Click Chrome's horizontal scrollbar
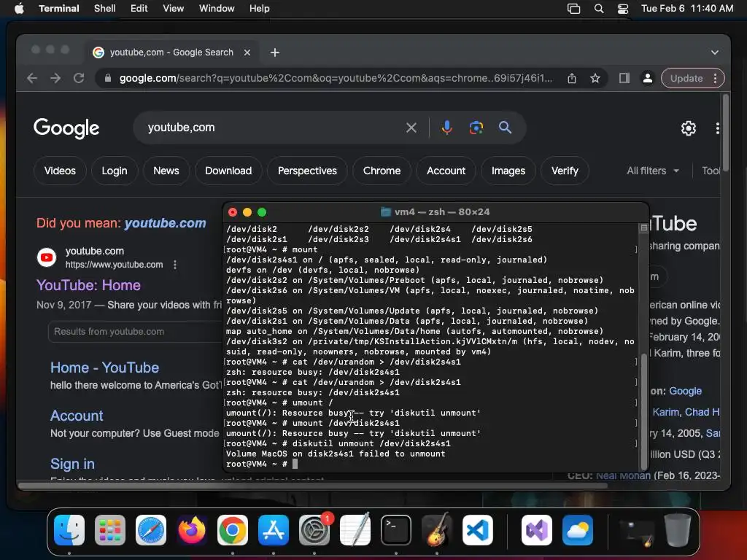This screenshot has width=747, height=560. click(312, 486)
